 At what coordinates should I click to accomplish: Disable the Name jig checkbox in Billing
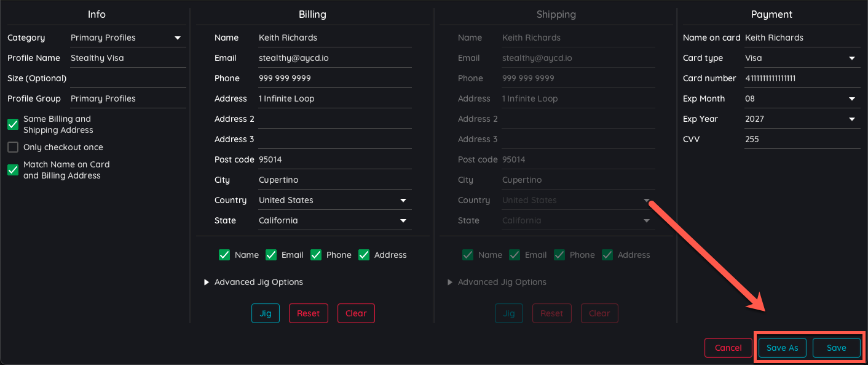tap(224, 254)
